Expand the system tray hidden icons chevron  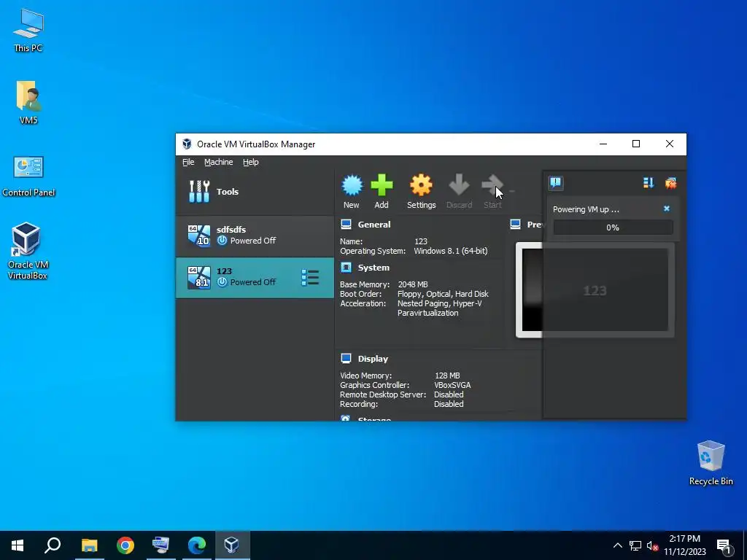(617, 545)
